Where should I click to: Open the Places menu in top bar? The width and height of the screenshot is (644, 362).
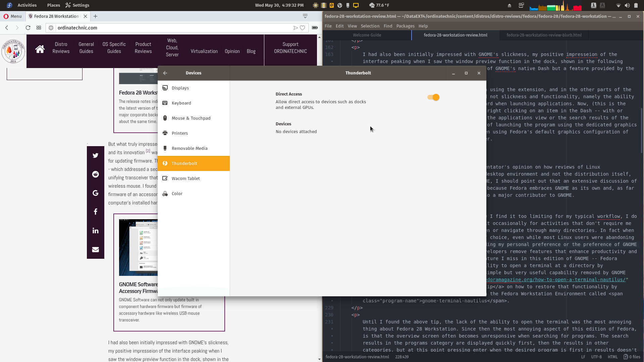pos(54,5)
